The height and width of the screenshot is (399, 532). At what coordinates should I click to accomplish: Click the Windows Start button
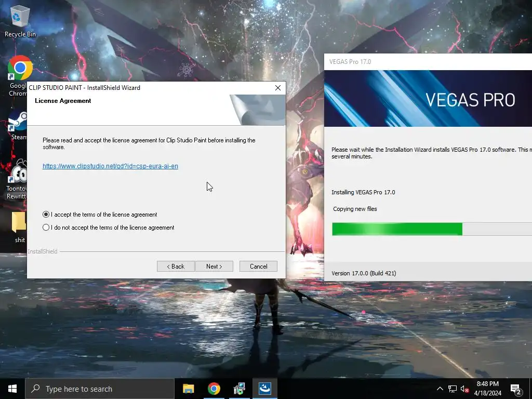click(12, 389)
